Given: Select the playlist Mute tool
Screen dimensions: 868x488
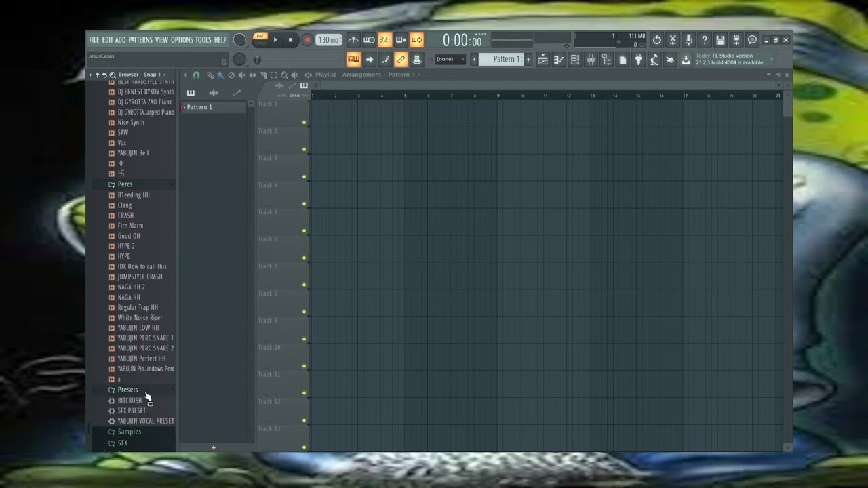Looking at the screenshot, I should click(x=242, y=75).
